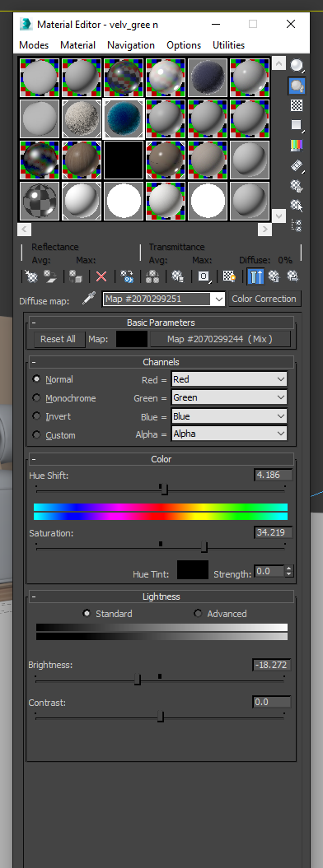Open the Modes menu
Screen dimensions: 323x868
point(34,44)
